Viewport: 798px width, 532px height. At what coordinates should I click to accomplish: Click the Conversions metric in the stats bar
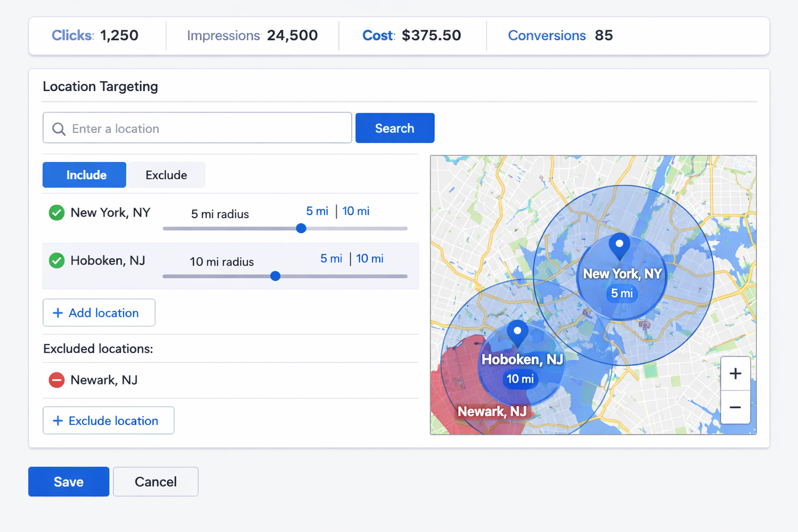(x=560, y=35)
